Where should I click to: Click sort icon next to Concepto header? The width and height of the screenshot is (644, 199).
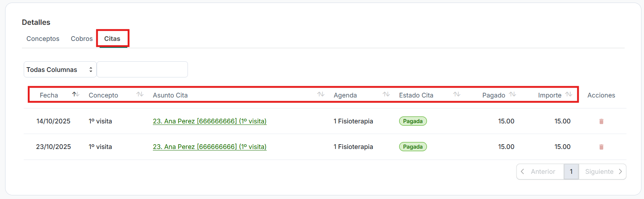[140, 95]
